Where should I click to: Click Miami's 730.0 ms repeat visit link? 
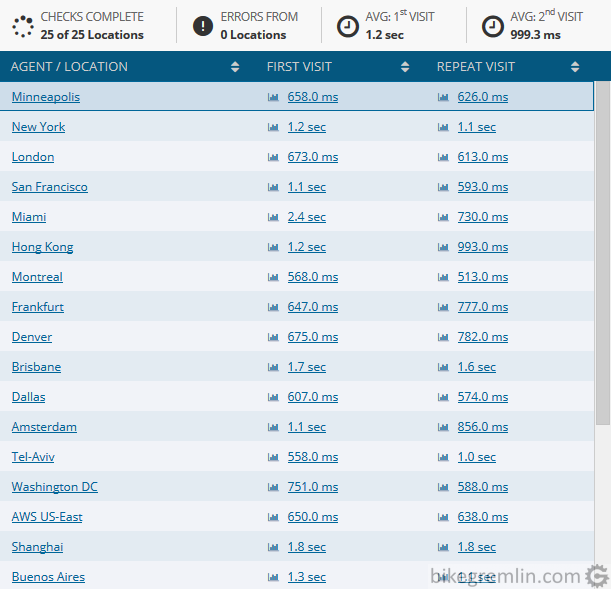(x=483, y=217)
